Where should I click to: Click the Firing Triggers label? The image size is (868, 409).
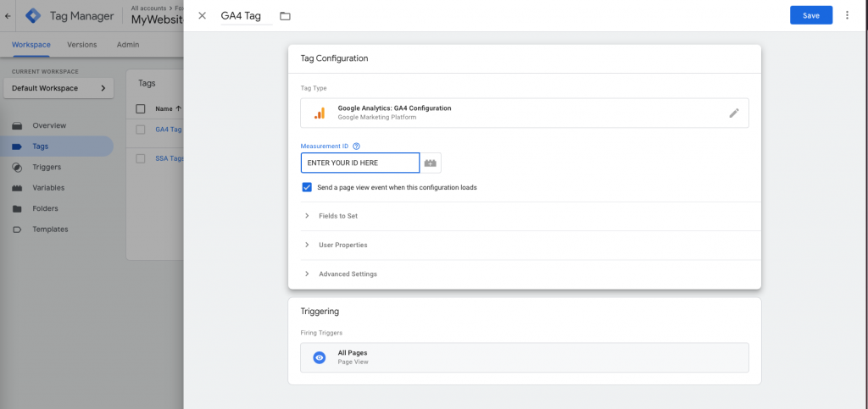pyautogui.click(x=321, y=333)
